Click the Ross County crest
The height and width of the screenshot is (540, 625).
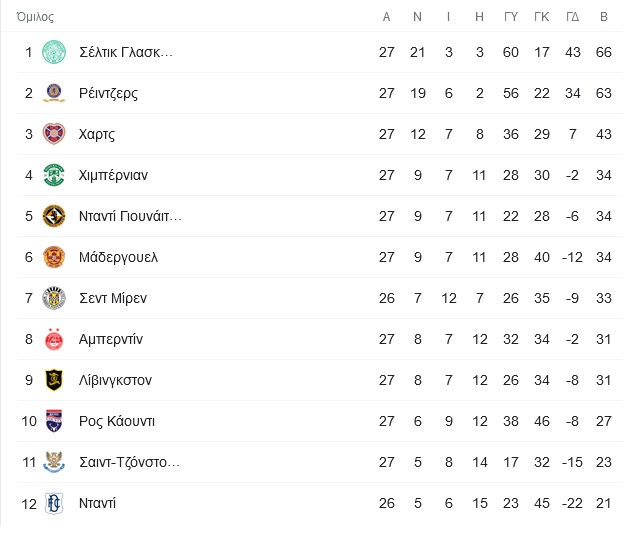pos(54,421)
